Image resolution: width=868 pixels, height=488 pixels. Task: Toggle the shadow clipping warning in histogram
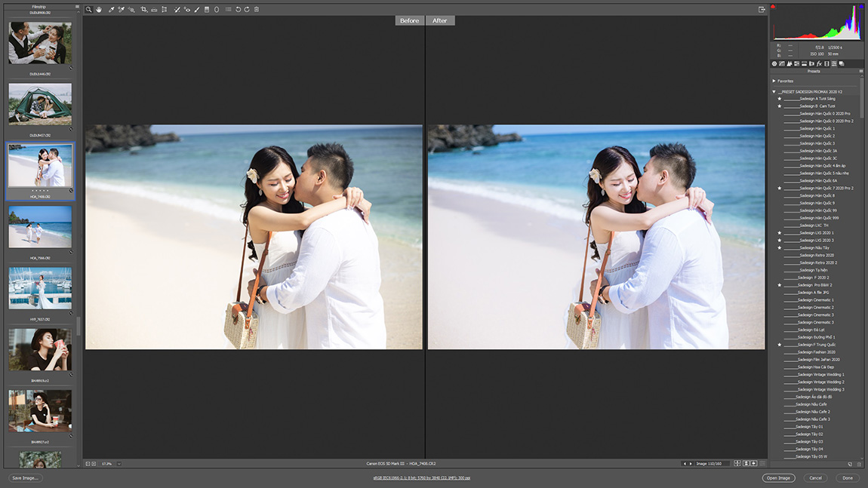(x=774, y=7)
